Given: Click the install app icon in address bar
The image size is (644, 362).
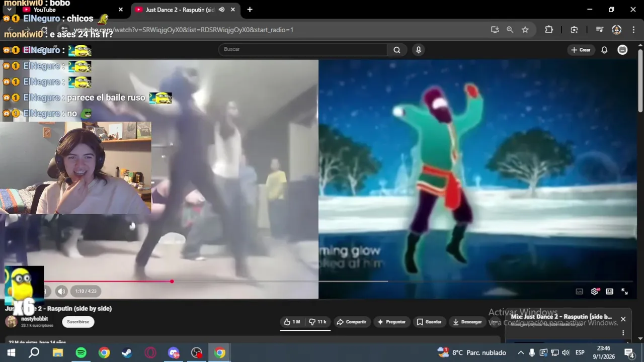Looking at the screenshot, I should point(495,30).
